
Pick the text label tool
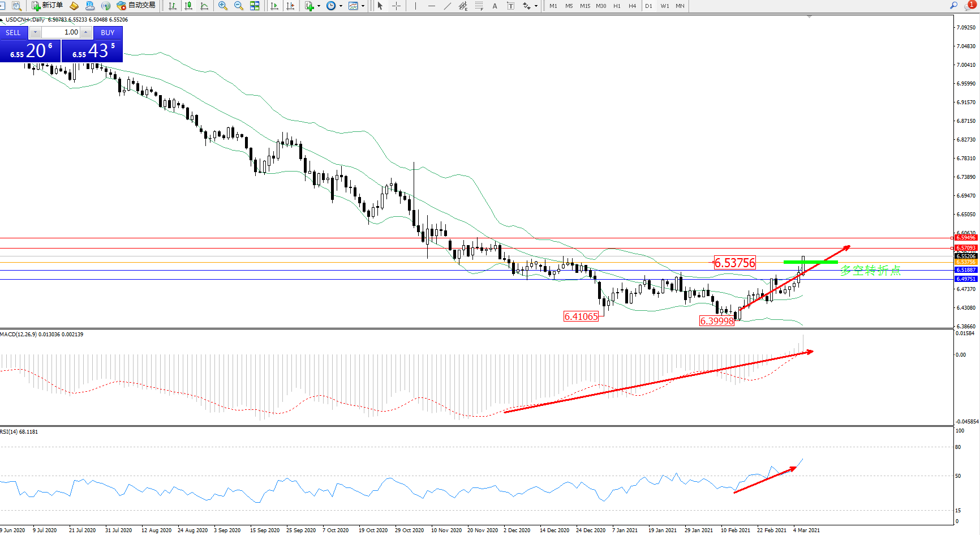tap(495, 6)
